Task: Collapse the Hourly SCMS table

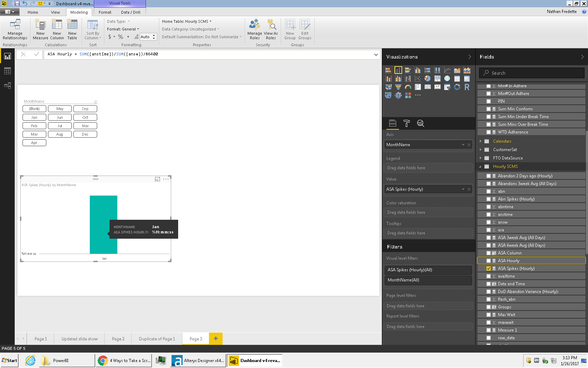Action: [481, 166]
